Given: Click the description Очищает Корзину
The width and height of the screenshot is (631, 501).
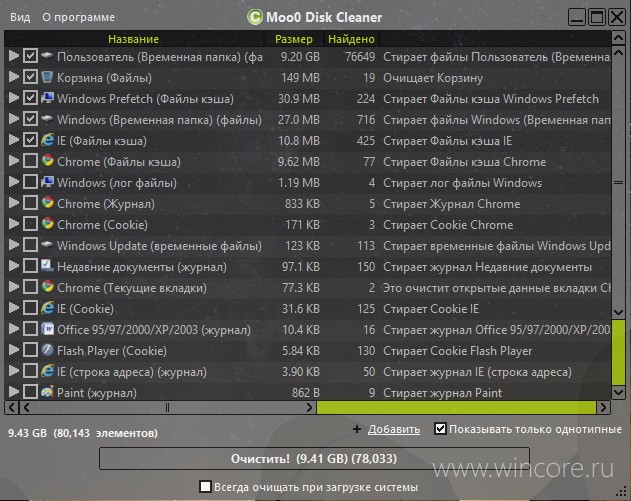Looking at the screenshot, I should [433, 78].
